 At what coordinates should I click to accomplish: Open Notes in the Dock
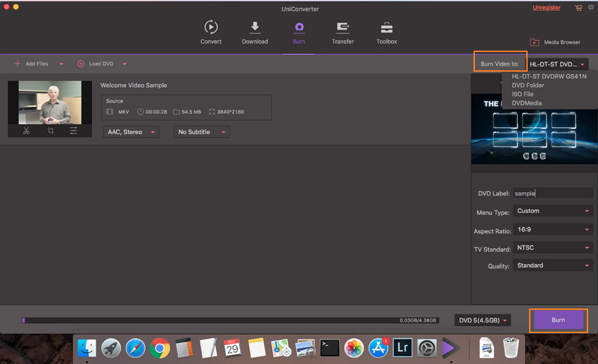257,348
